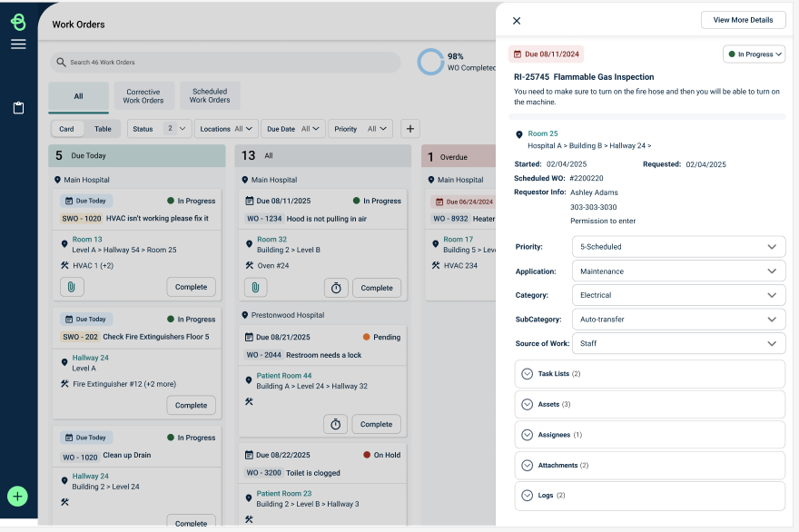Click the Toilet is clogged card title
799x532 pixels.
tap(313, 473)
